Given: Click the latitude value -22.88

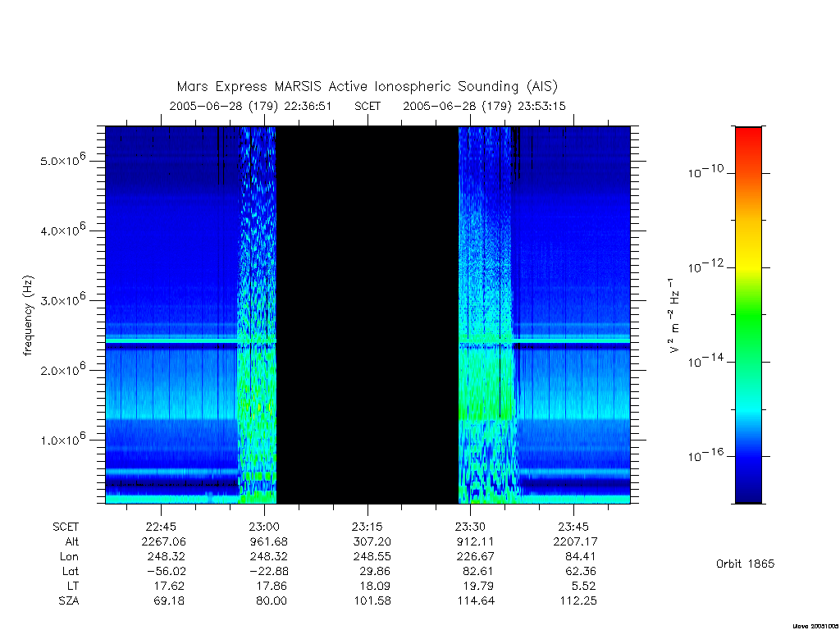Looking at the screenshot, I should coord(269,571).
